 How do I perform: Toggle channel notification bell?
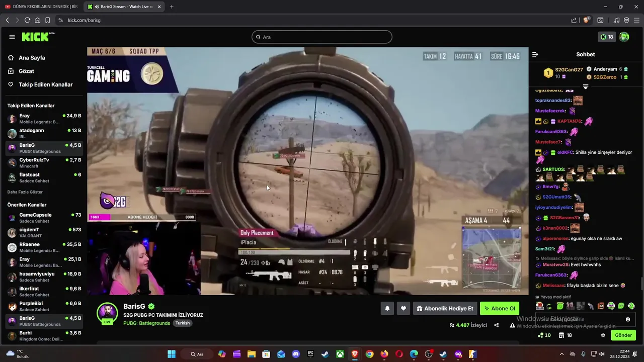pyautogui.click(x=387, y=309)
